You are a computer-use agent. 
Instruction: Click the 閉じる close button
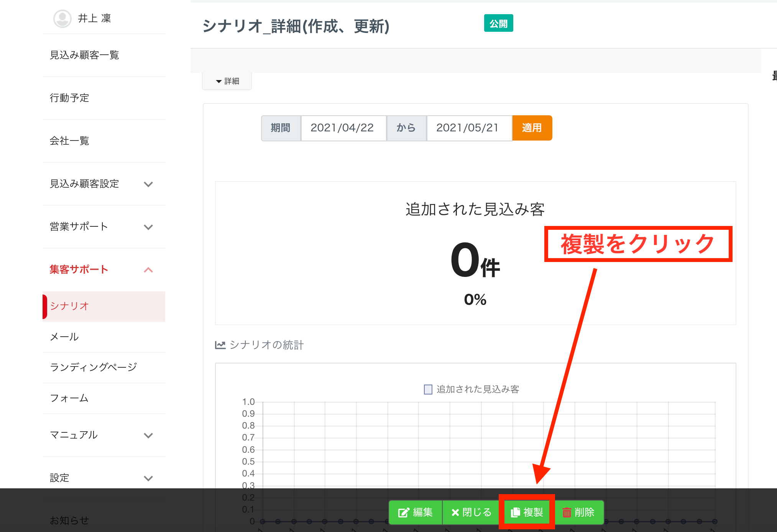[471, 512]
